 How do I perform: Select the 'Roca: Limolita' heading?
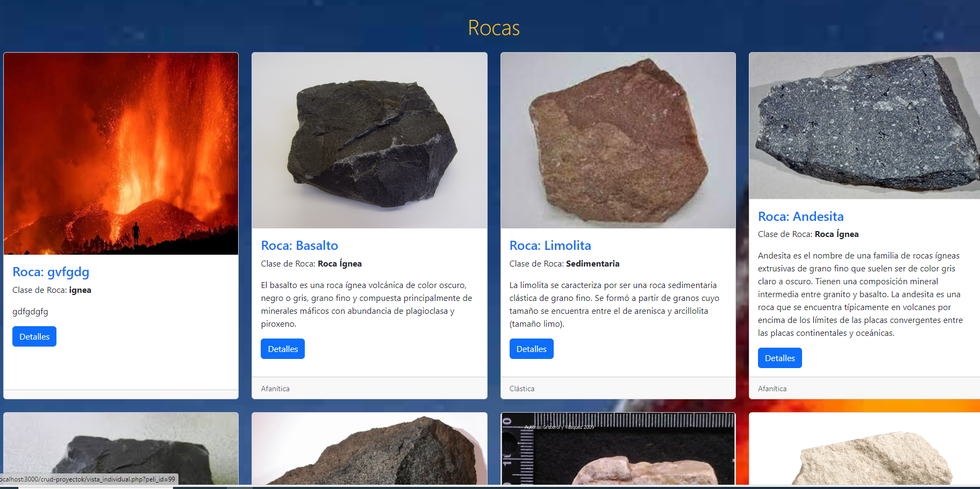[550, 246]
